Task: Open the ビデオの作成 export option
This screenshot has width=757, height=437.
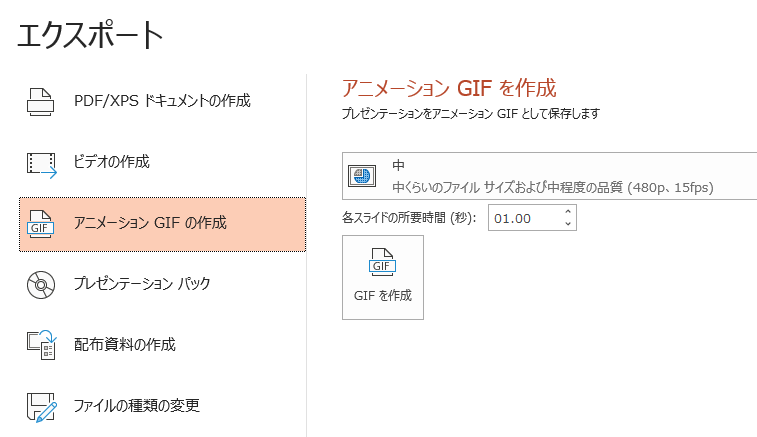Action: [x=112, y=162]
